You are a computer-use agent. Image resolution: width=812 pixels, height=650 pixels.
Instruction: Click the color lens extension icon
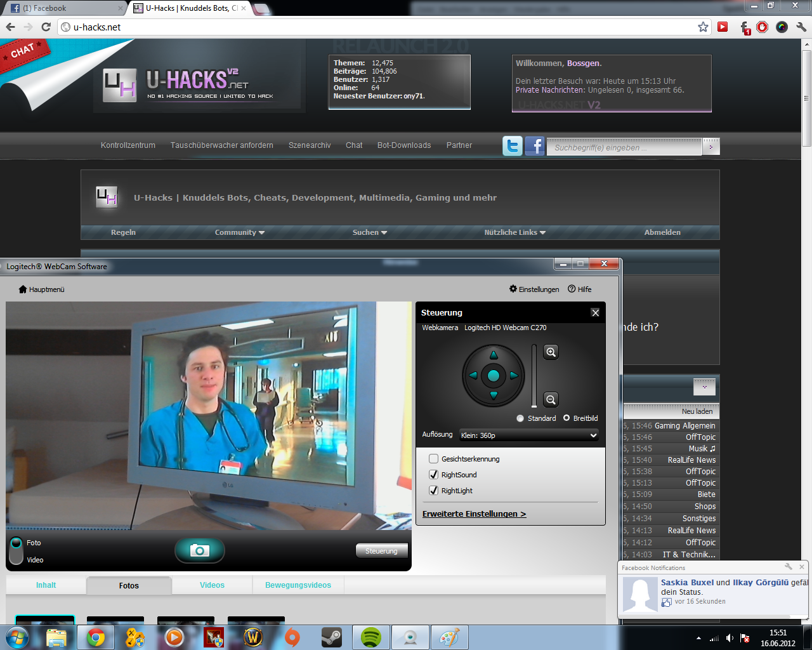point(782,27)
